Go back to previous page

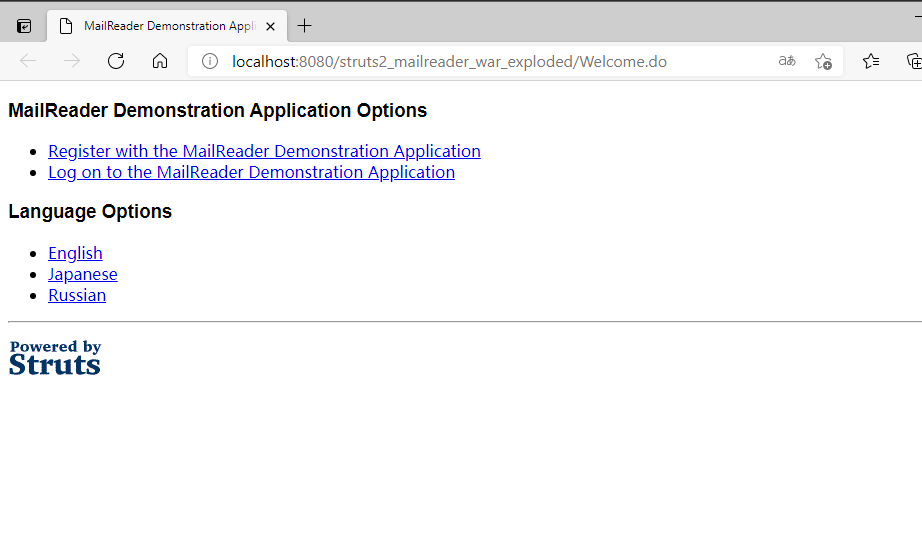(x=28, y=61)
